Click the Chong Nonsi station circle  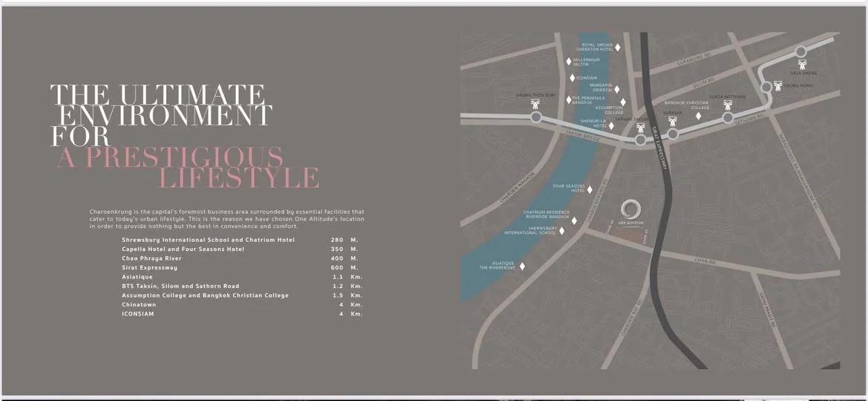[x=766, y=87]
